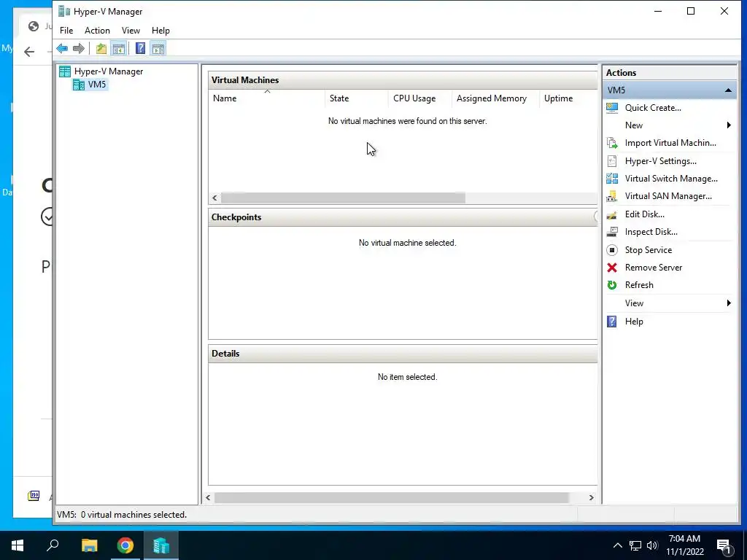This screenshot has width=747, height=560.
Task: Click the Inspect Disk icon
Action: tap(612, 232)
